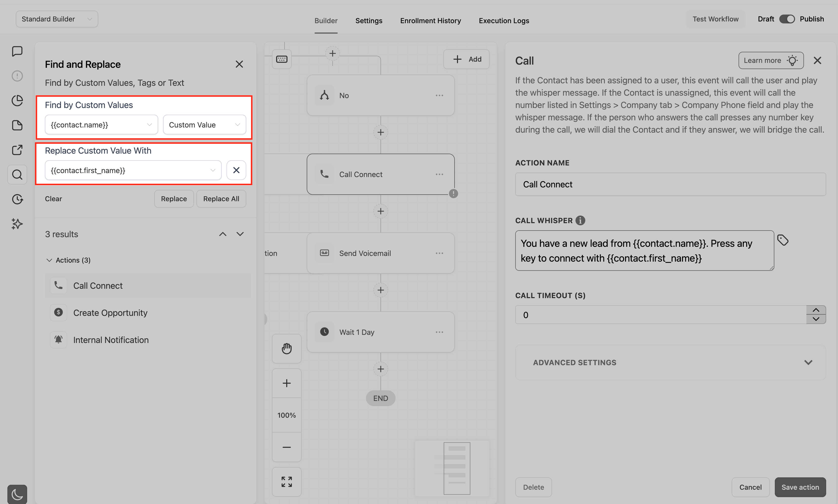Toggle dark mode moon icon
Image resolution: width=838 pixels, height=504 pixels.
point(17,494)
